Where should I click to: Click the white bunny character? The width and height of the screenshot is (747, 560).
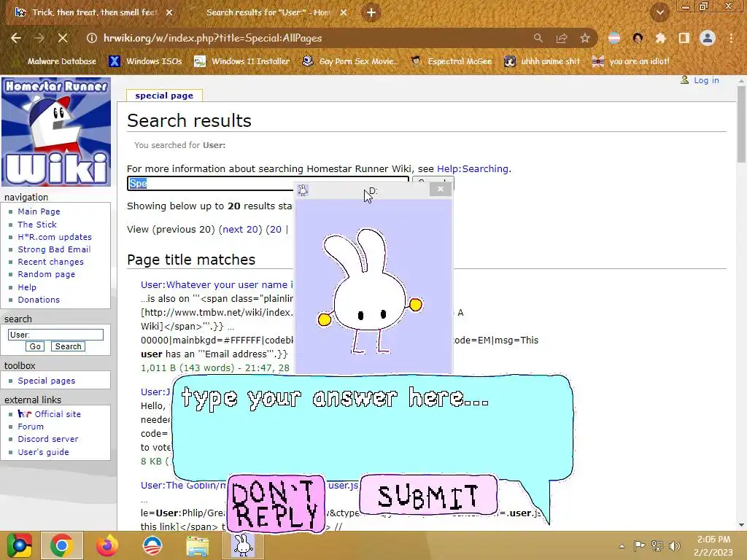370,292
